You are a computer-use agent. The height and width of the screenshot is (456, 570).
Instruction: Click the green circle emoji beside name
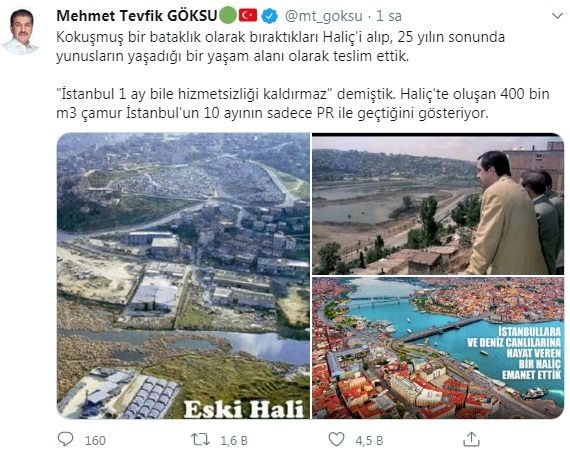coord(228,16)
